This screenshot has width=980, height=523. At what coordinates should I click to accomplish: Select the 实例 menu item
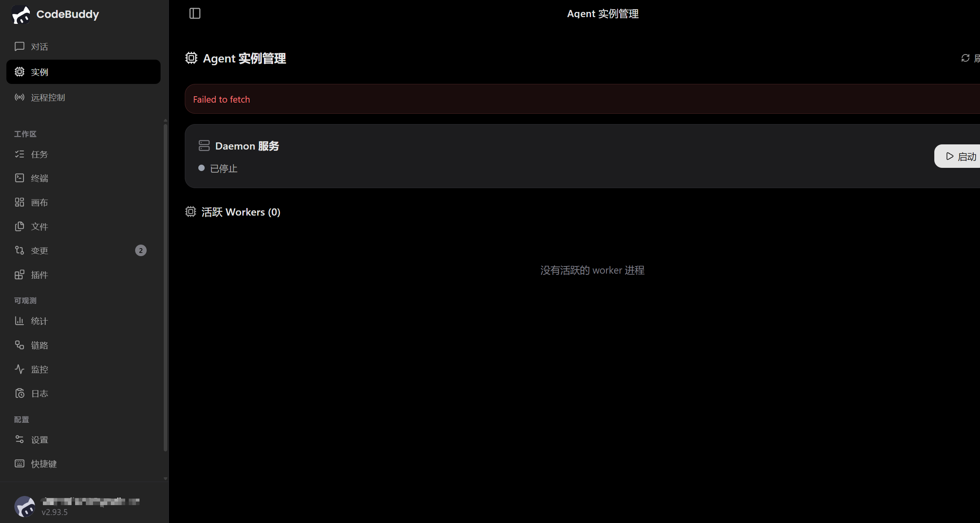pyautogui.click(x=83, y=72)
